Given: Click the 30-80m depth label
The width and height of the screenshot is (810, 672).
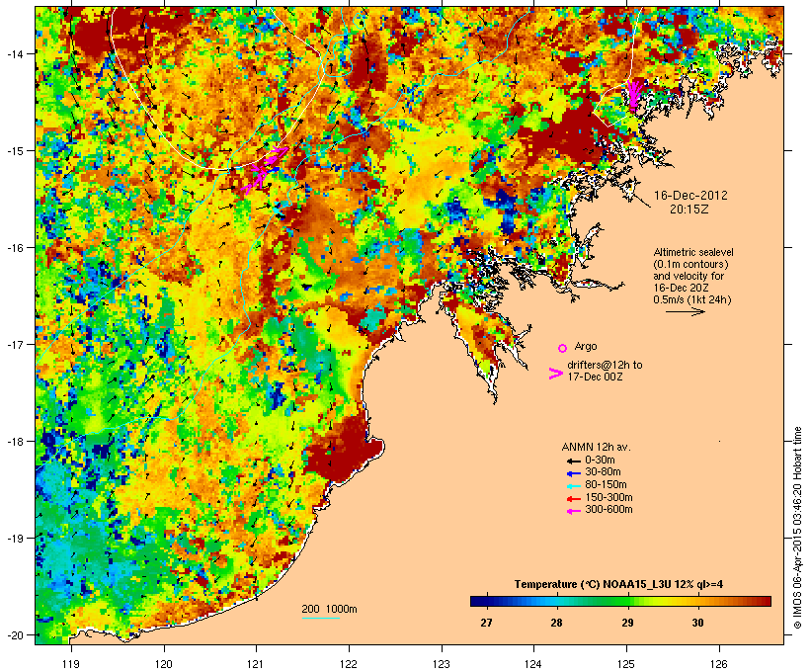Looking at the screenshot, I should [603, 472].
